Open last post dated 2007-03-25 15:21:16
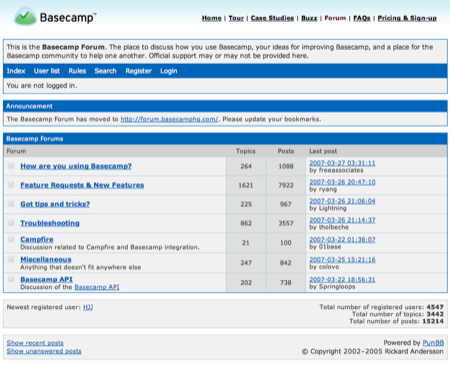 tap(342, 259)
